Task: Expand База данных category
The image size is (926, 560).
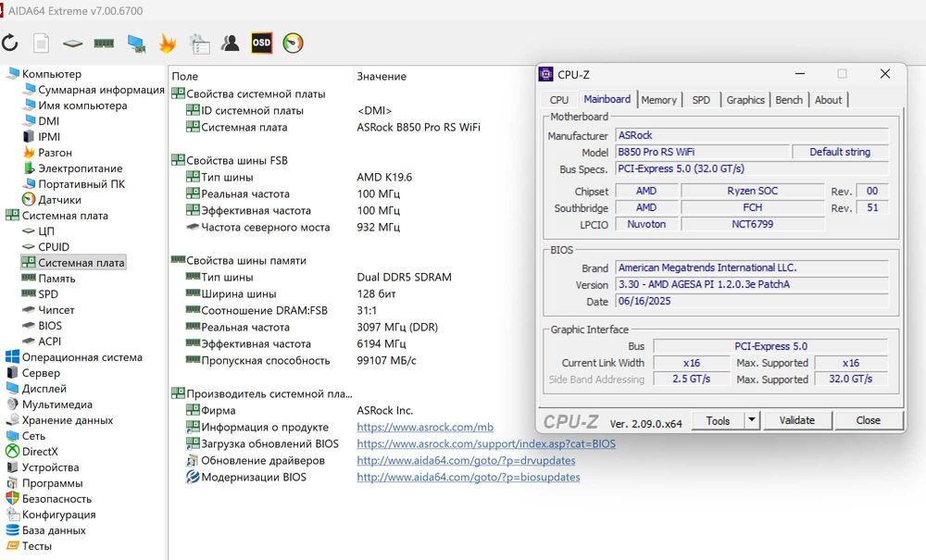Action: pos(54,529)
